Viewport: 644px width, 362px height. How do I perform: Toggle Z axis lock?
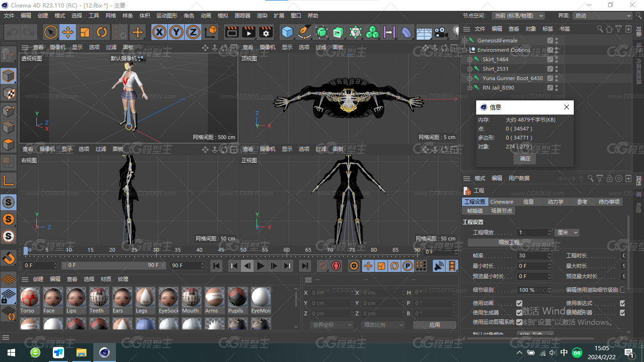tap(193, 32)
